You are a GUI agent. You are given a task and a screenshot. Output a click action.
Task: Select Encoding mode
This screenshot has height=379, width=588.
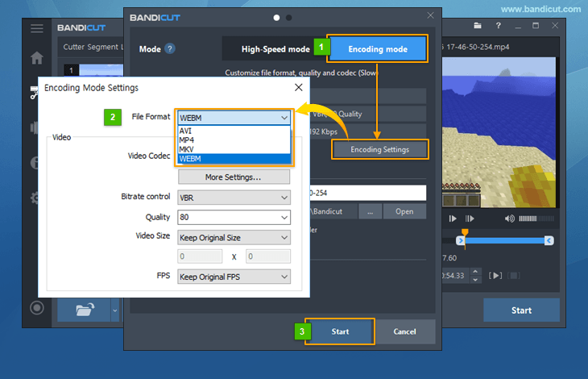pos(378,48)
